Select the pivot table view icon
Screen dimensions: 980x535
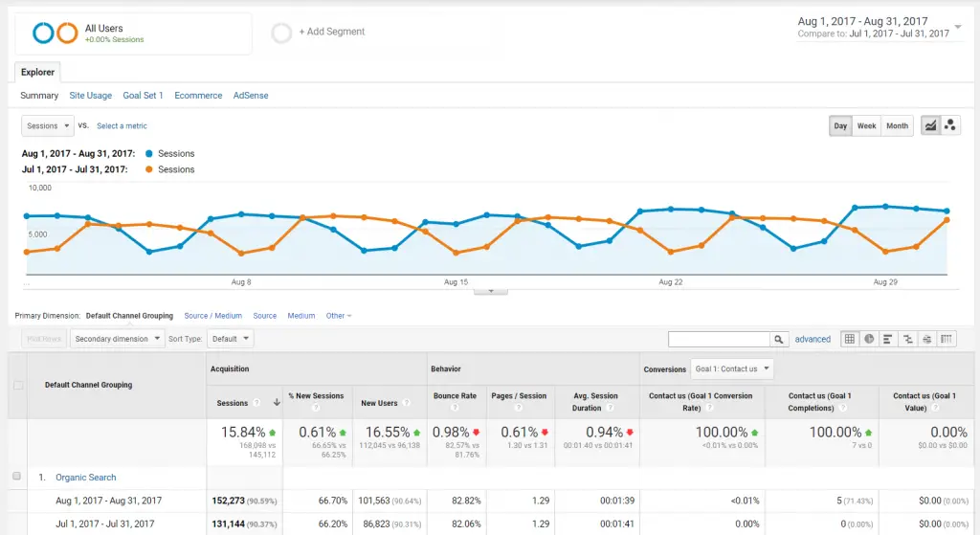(947, 339)
